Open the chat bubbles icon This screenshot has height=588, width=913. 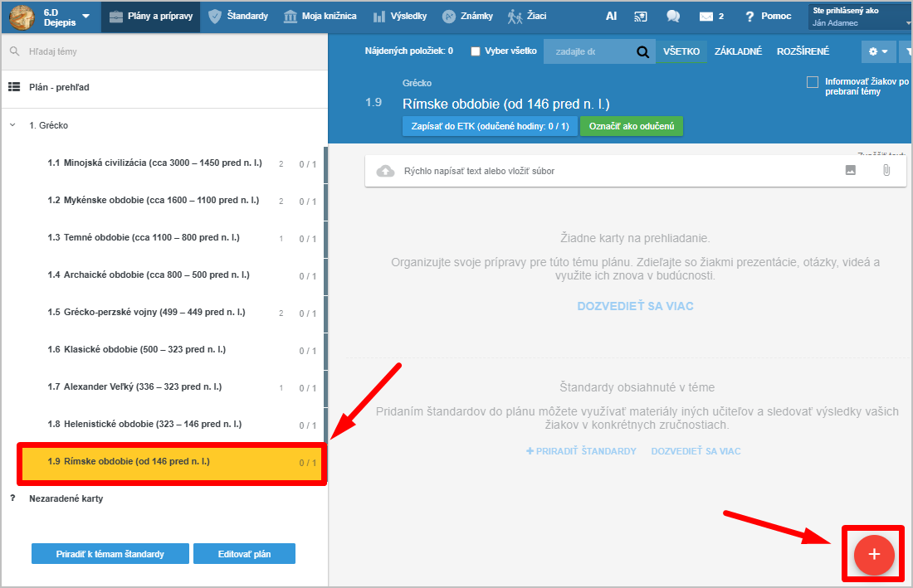pyautogui.click(x=673, y=16)
